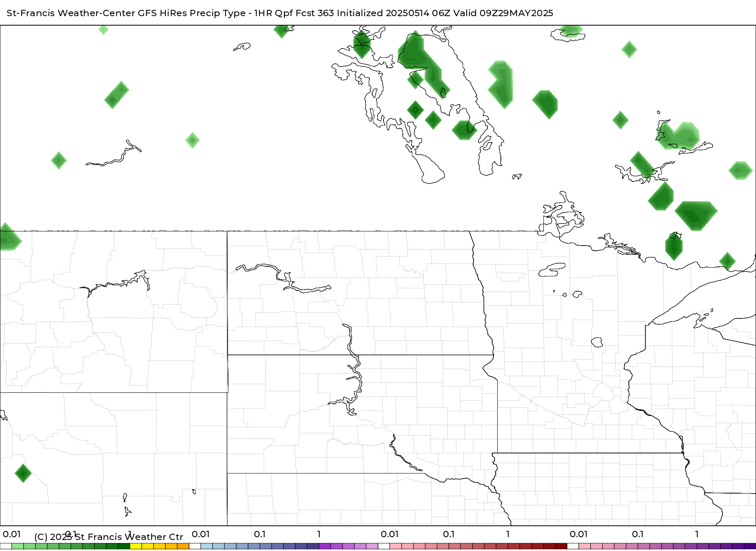This screenshot has height=551, width=756.
Task: Click the 1 label above the pink-purple scale
Action: click(697, 534)
